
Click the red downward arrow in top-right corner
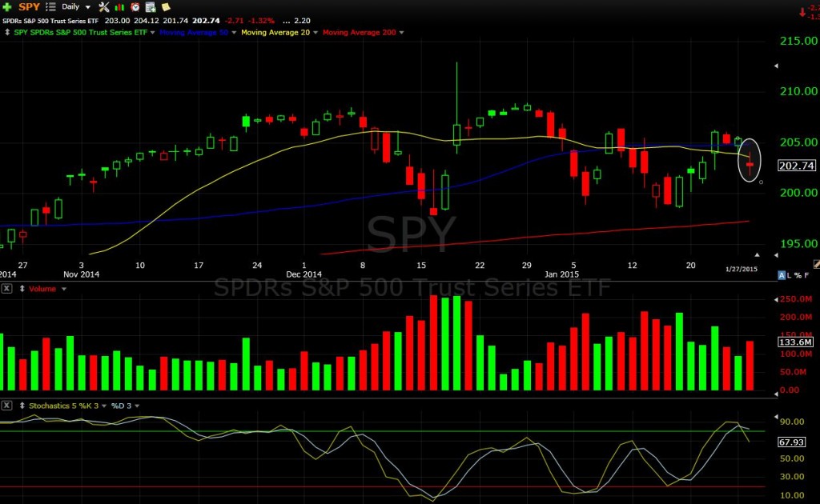pos(802,13)
